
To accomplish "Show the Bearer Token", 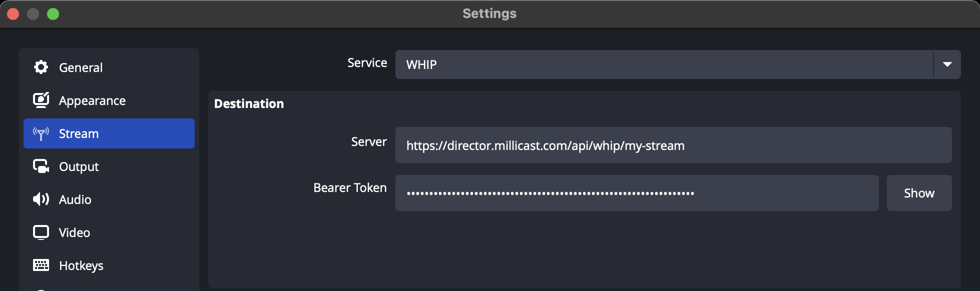I will tap(919, 193).
